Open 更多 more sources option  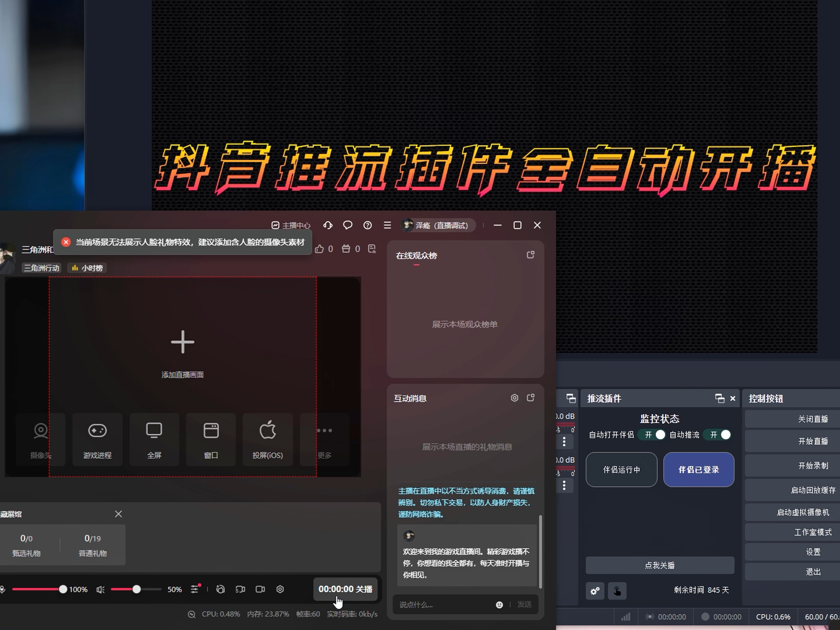[324, 439]
